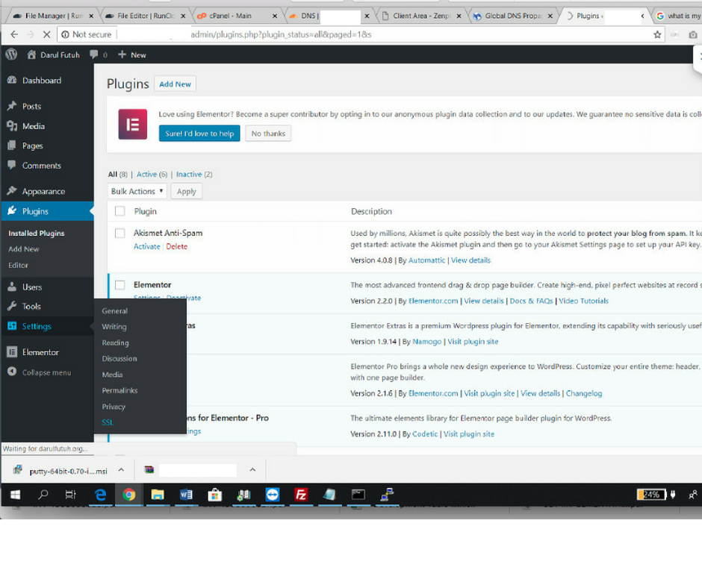Screen dimensions: 702x588
Task: Open comments bubble in admin bar
Action: 93,54
